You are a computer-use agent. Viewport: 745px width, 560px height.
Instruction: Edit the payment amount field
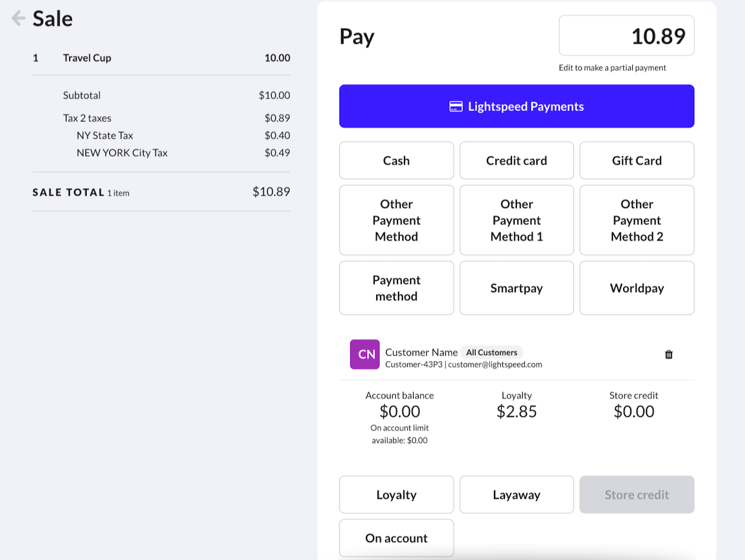click(x=626, y=36)
